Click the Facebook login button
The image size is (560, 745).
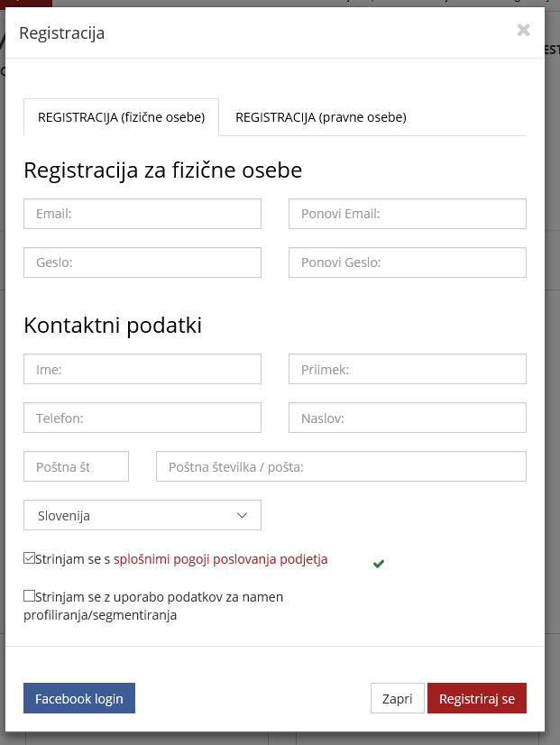pyautogui.click(x=79, y=698)
